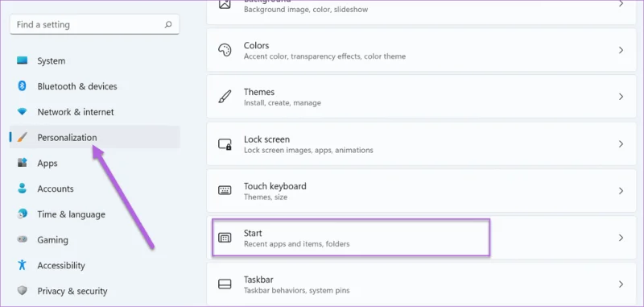The height and width of the screenshot is (307, 644).
Task: Expand the Colors settings chevron
Action: point(621,50)
